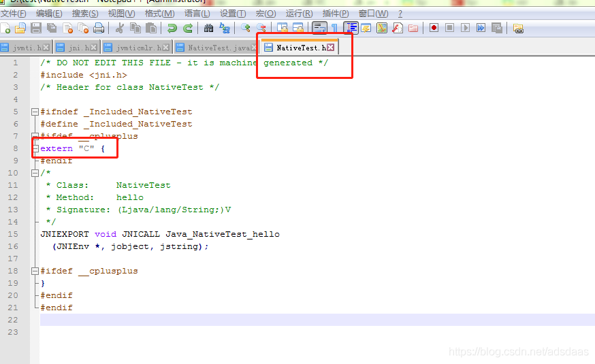Toggle synchronized vertical scrolling
The height and width of the screenshot is (364, 595).
[282, 28]
